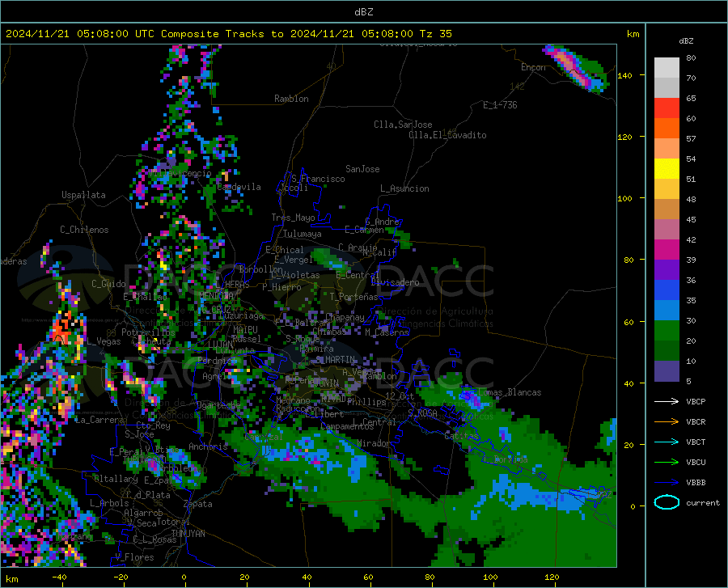Image resolution: width=728 pixels, height=588 pixels.
Task: Click the Clla.SanJose map label
Action: point(403,125)
